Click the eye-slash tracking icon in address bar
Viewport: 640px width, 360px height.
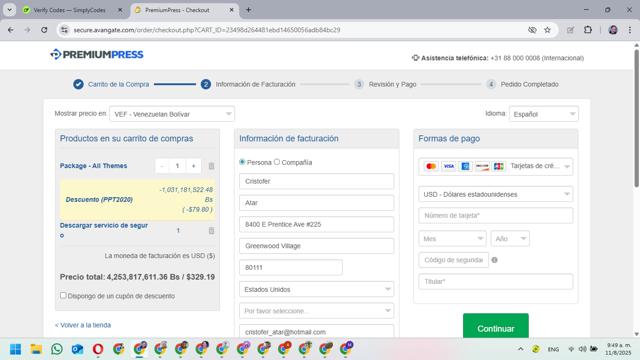pos(532,30)
